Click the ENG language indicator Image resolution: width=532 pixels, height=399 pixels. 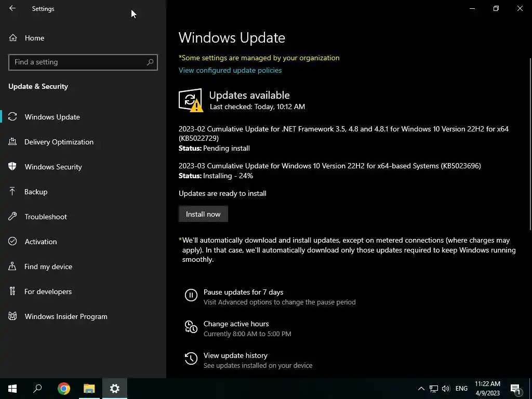click(x=461, y=389)
